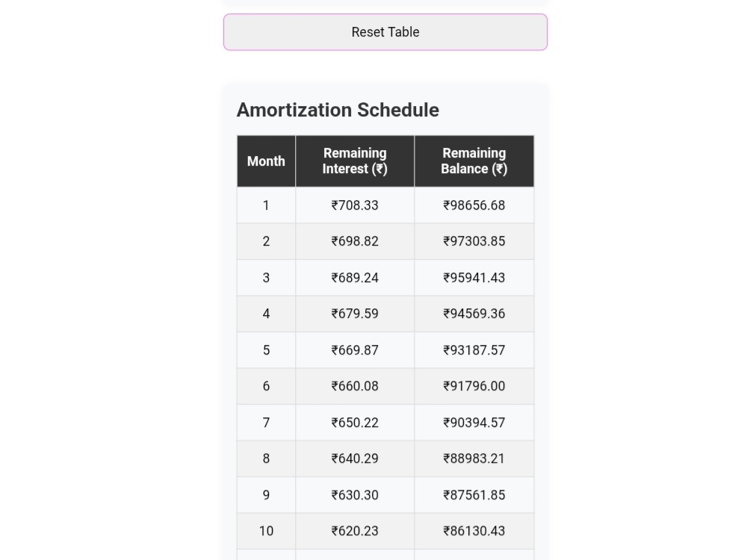Click month 1 interest value ₹708.33
The width and height of the screenshot is (747, 560).
pyautogui.click(x=355, y=205)
